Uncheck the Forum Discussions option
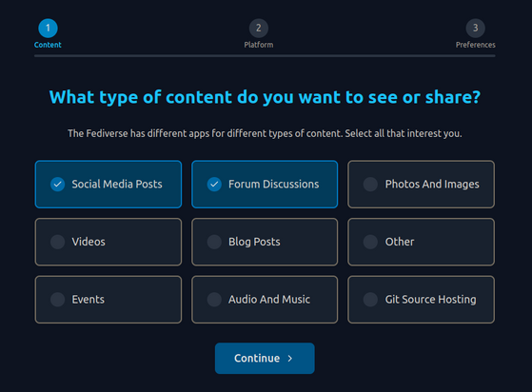532x392 pixels. pos(265,185)
